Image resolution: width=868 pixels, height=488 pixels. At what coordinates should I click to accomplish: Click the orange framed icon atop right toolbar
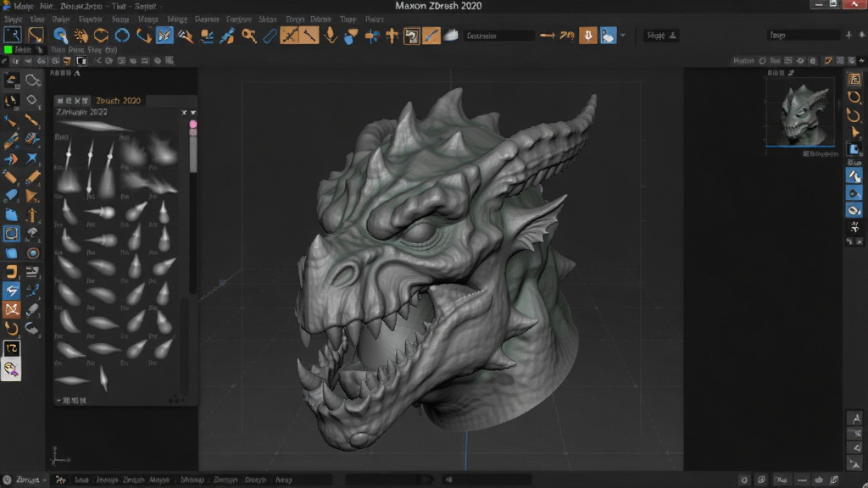[x=854, y=79]
